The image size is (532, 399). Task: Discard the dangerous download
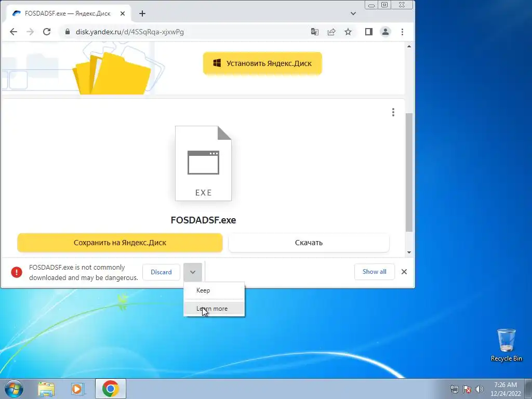pyautogui.click(x=161, y=272)
